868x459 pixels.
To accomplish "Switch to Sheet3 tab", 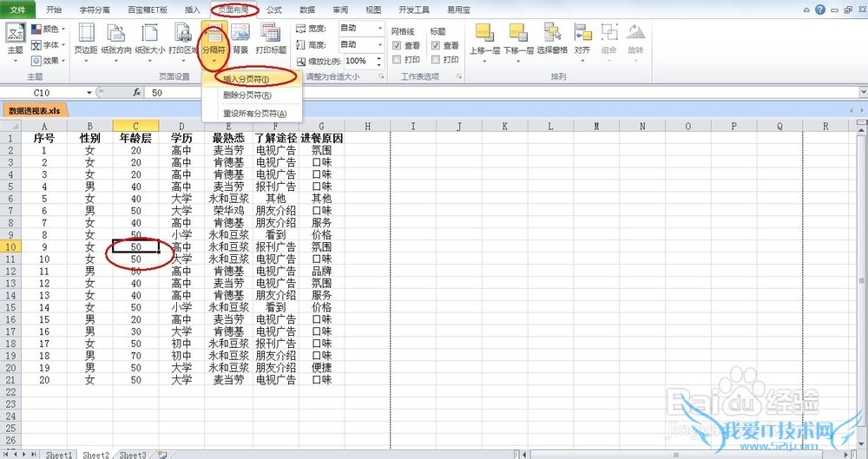I will [133, 455].
